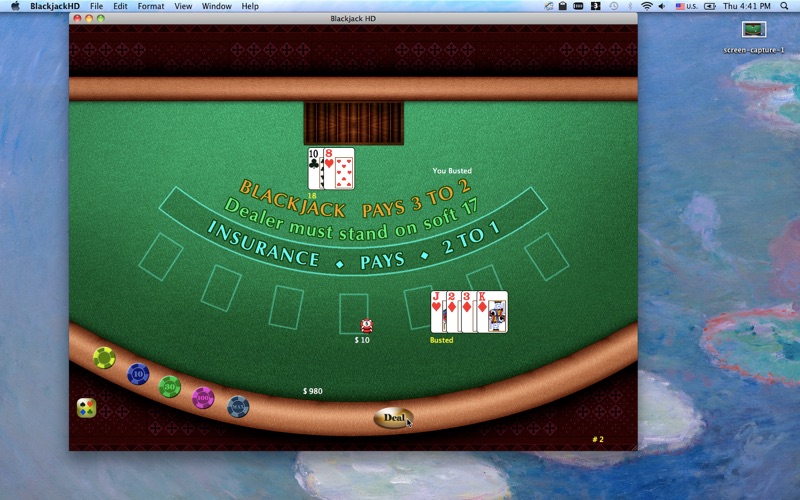Screen dimensions: 800x500
Task: Pick the blue 10 chip
Action: pos(138,375)
